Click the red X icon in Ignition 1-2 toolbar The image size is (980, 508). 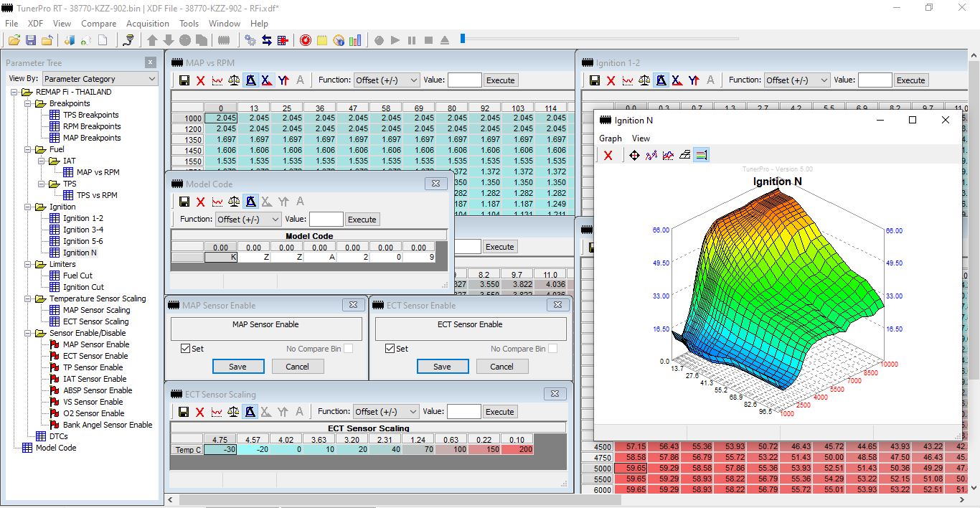coord(611,80)
